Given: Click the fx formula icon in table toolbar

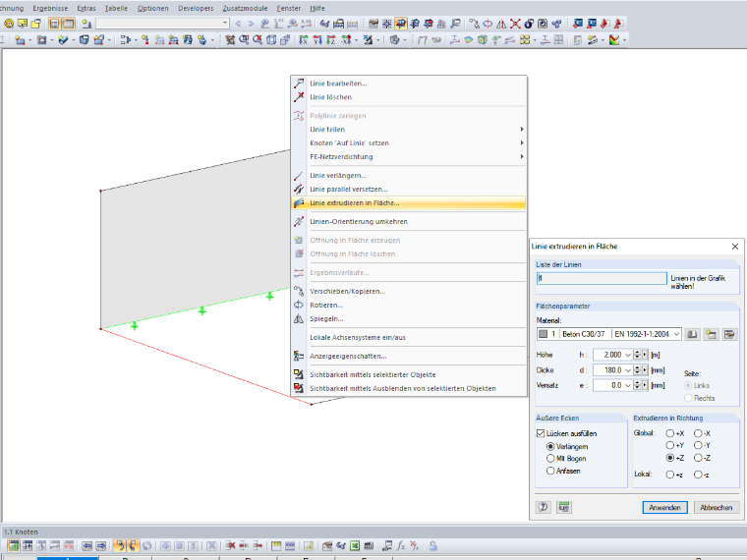Looking at the screenshot, I should click(x=401, y=545).
